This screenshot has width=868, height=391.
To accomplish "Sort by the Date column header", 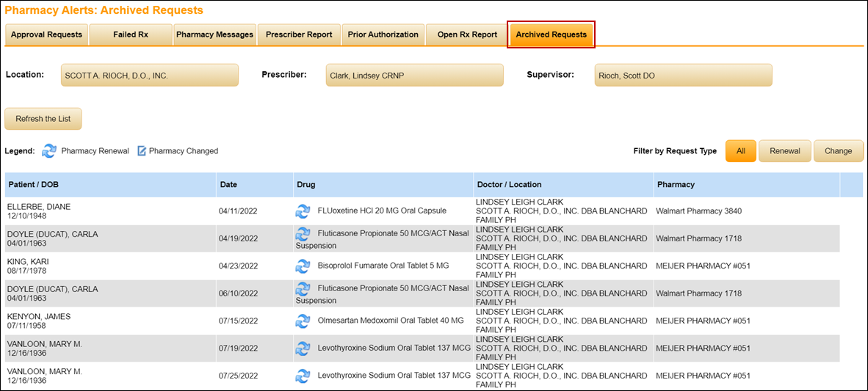I will coord(228,185).
